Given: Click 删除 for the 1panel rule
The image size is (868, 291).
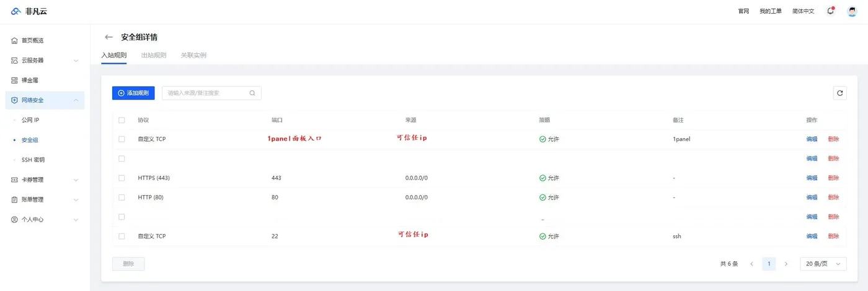Looking at the screenshot, I should (833, 139).
